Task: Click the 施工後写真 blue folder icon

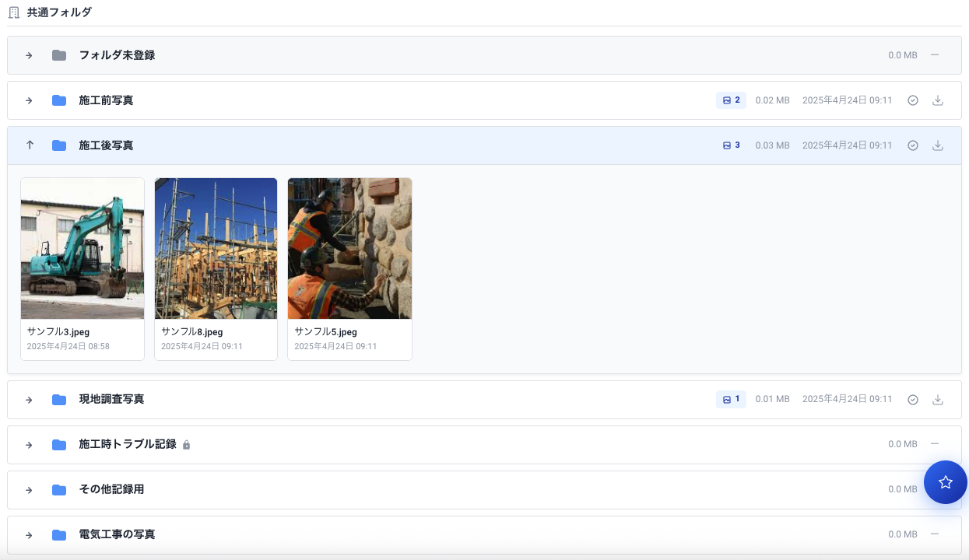Action: 59,145
